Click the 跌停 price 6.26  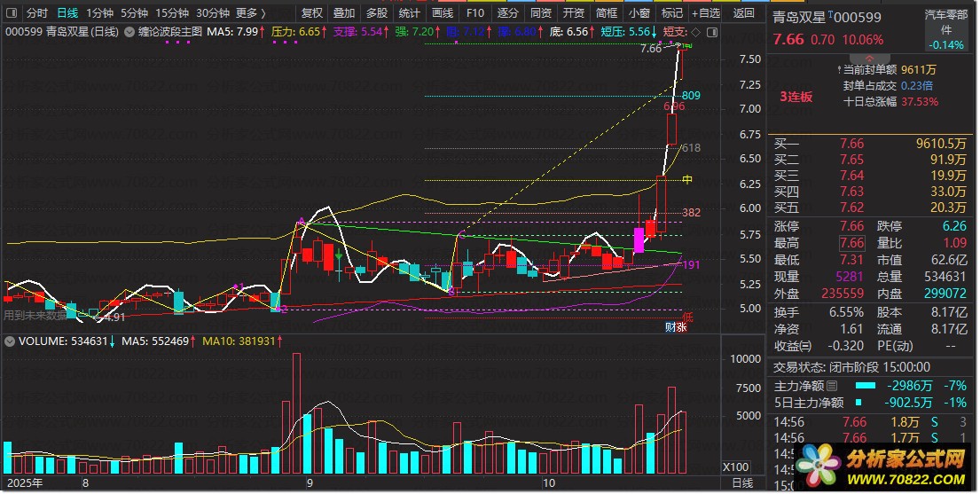point(954,226)
